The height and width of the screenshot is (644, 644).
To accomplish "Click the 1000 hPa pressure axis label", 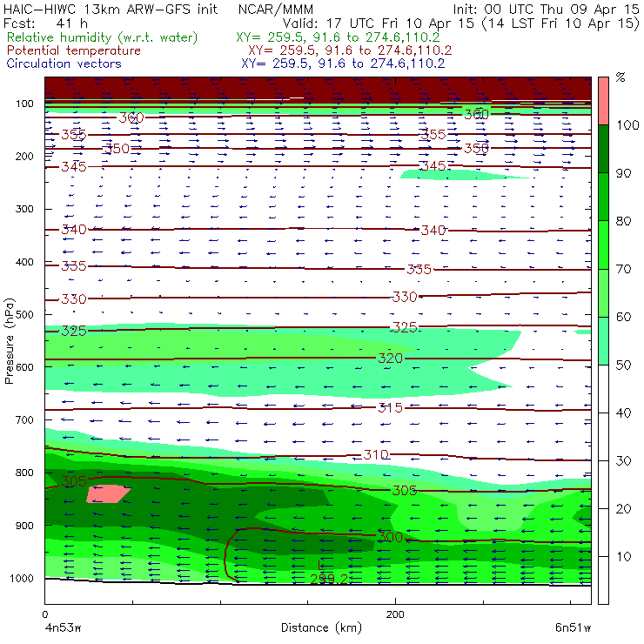I will click(x=22, y=578).
